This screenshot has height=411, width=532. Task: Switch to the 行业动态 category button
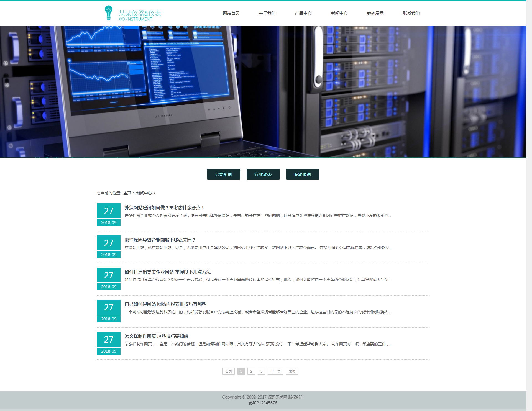tap(263, 174)
